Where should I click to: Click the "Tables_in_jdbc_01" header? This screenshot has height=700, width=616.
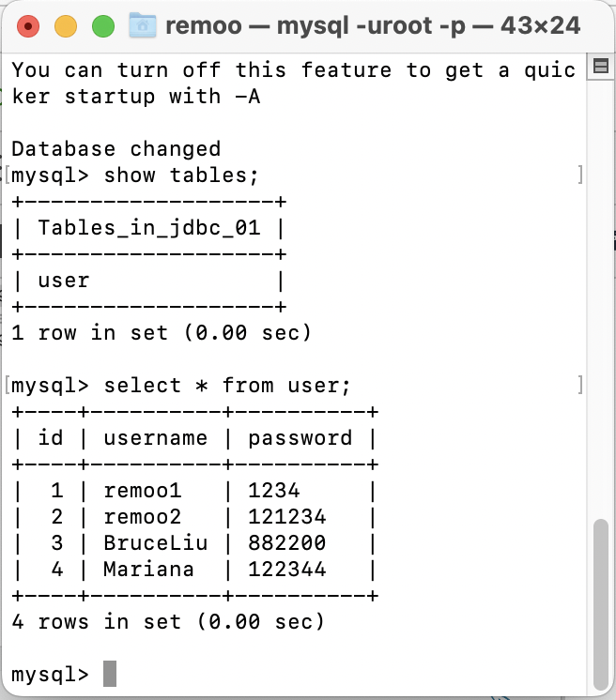coord(149,228)
